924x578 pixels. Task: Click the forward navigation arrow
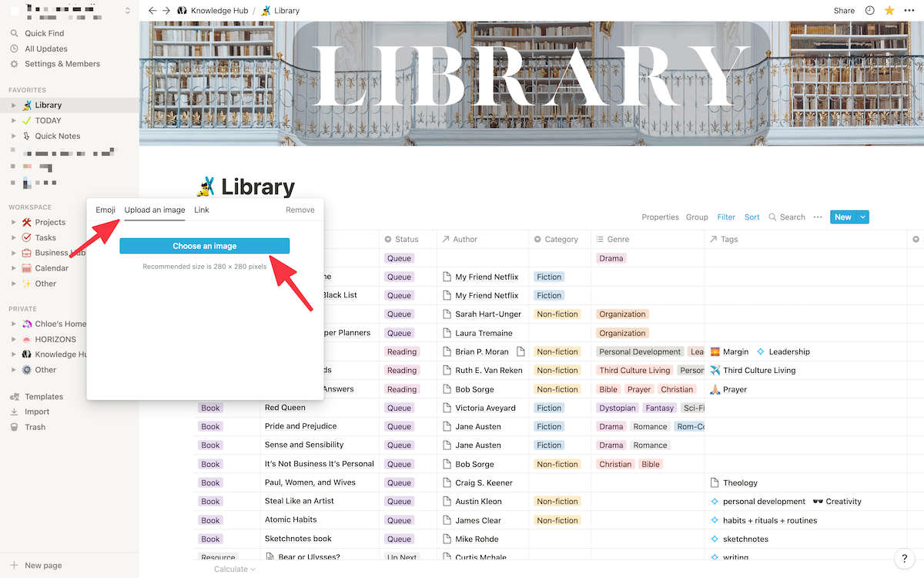click(x=166, y=11)
